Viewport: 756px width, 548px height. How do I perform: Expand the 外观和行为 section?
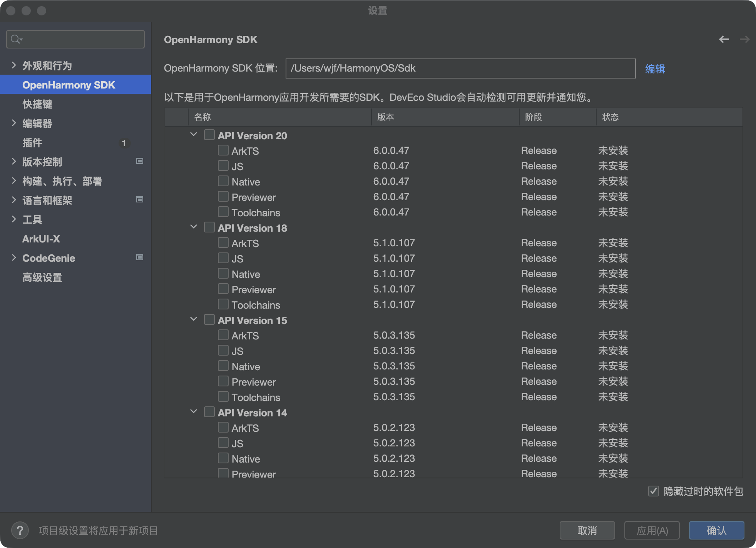point(14,65)
